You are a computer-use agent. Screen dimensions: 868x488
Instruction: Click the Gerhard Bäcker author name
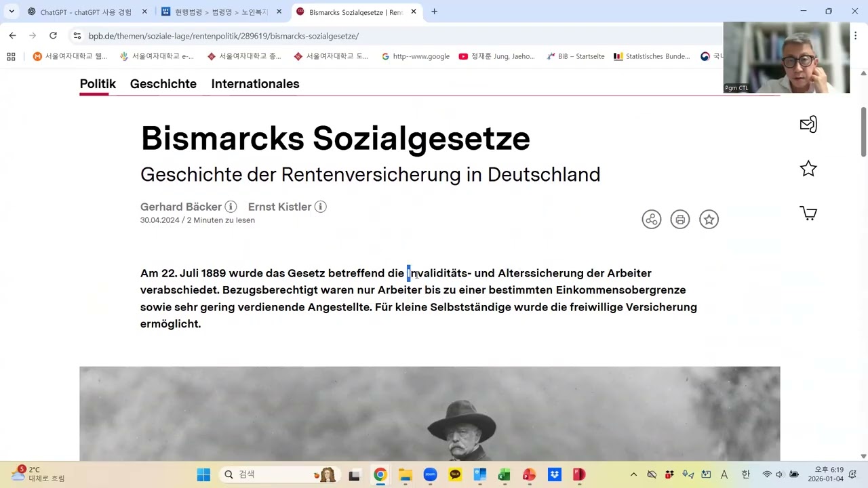[181, 207]
